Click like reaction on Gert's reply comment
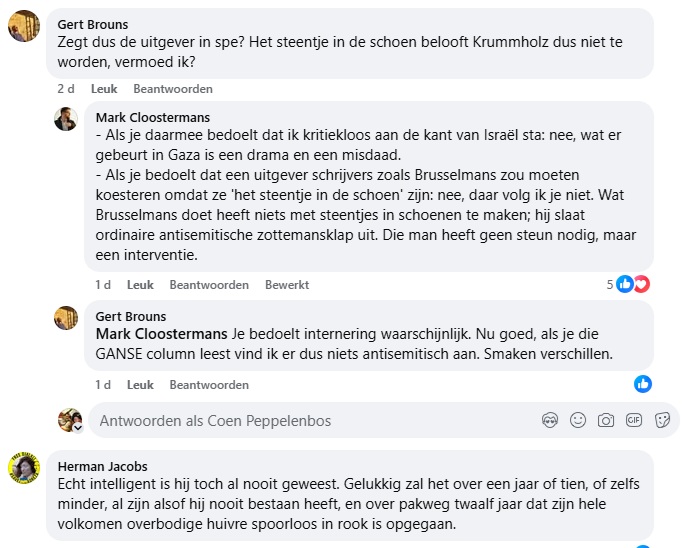This screenshot has height=548, width=685. point(643,384)
